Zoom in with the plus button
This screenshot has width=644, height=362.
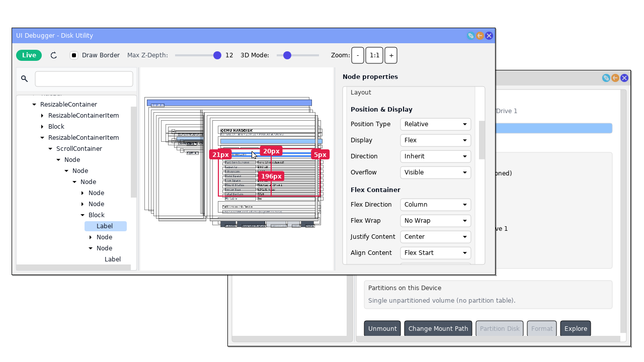click(x=391, y=55)
